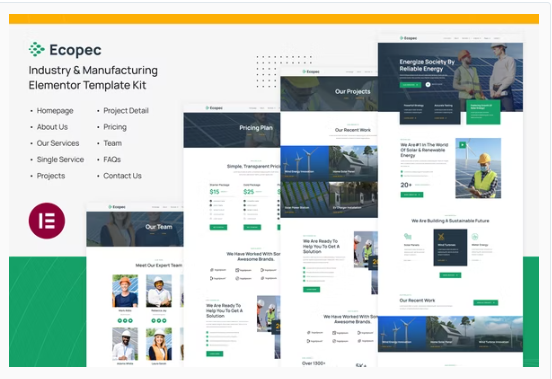Click the wind turbines project thumbnail on Projects page

coord(305,163)
